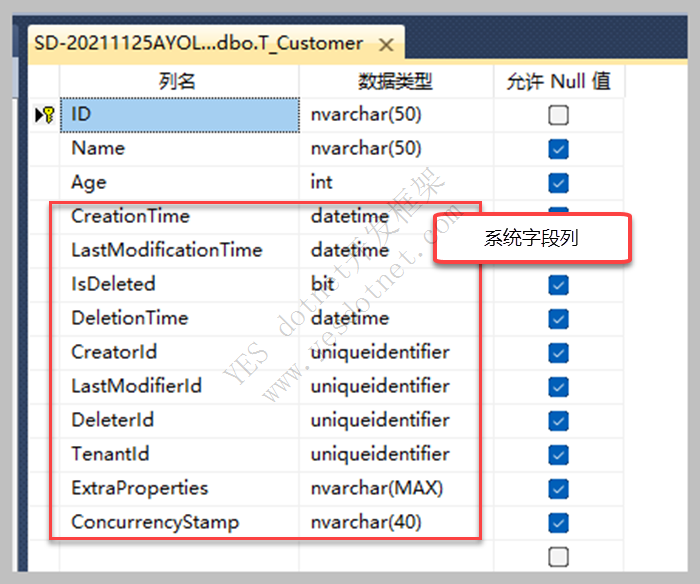Uncheck Allow Null for Name column
700x584 pixels.
pyautogui.click(x=558, y=149)
